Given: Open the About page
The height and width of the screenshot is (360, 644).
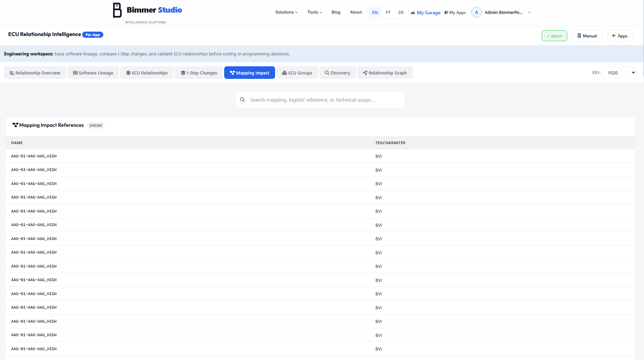Looking at the screenshot, I should [356, 12].
